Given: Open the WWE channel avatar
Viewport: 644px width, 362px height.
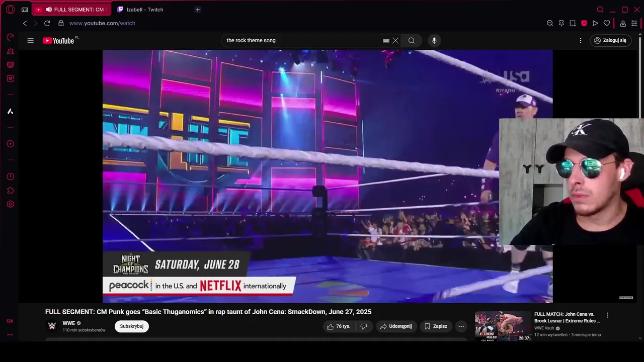Looking at the screenshot, I should click(52, 326).
